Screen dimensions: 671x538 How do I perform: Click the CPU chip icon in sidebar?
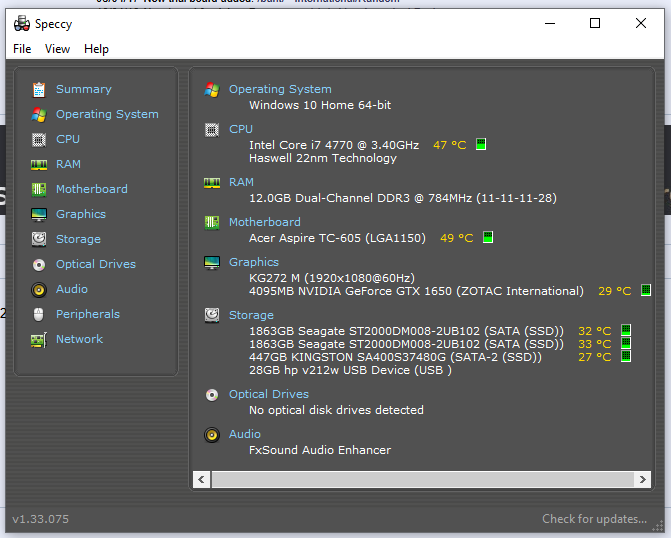(x=39, y=140)
